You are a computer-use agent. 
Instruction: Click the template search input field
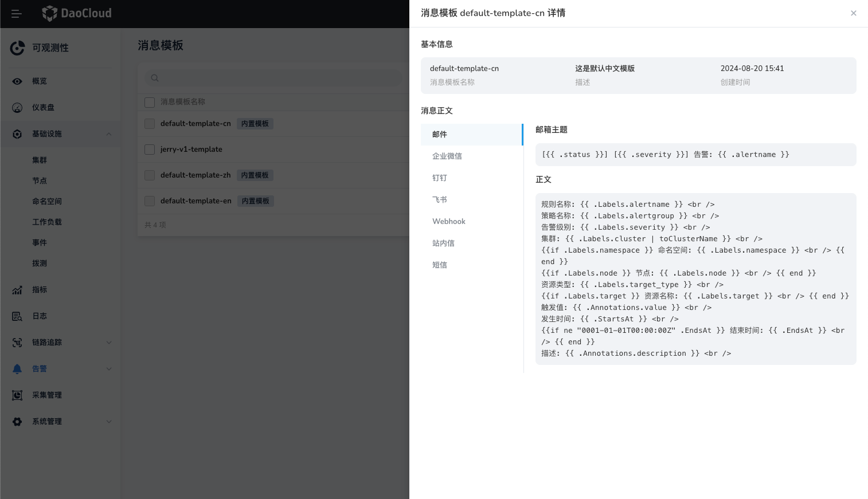275,78
